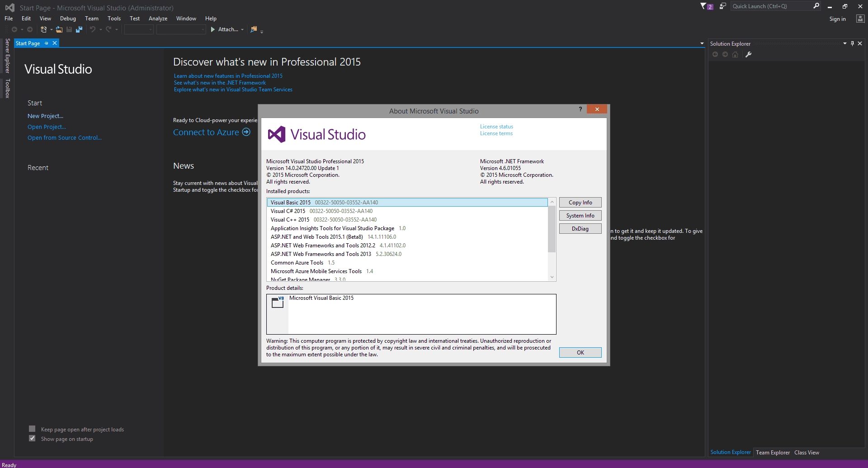This screenshot has height=468, width=868.
Task: Click the Navigate Backward toolbar icon
Action: click(x=14, y=29)
